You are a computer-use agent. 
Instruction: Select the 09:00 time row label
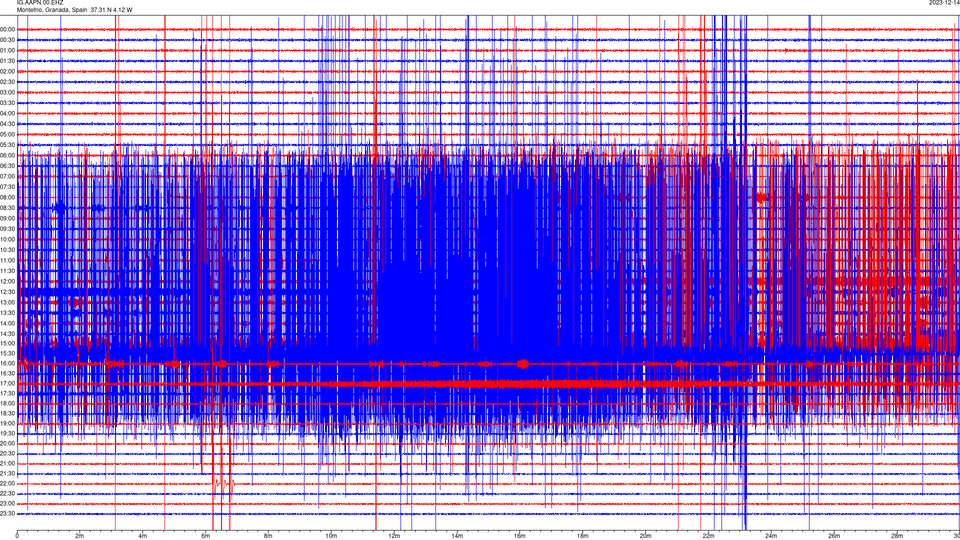tap(7, 218)
